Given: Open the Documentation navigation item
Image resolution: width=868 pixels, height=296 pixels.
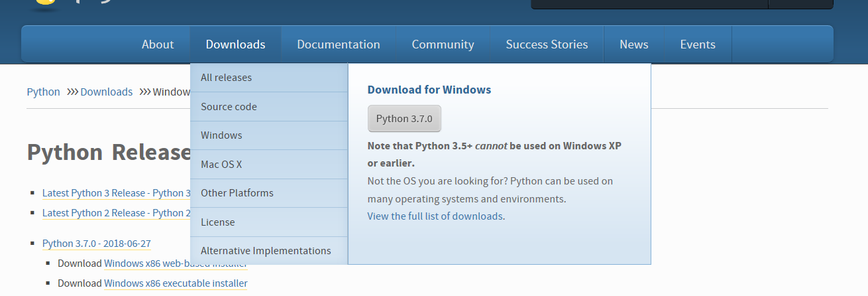Looking at the screenshot, I should point(338,44).
